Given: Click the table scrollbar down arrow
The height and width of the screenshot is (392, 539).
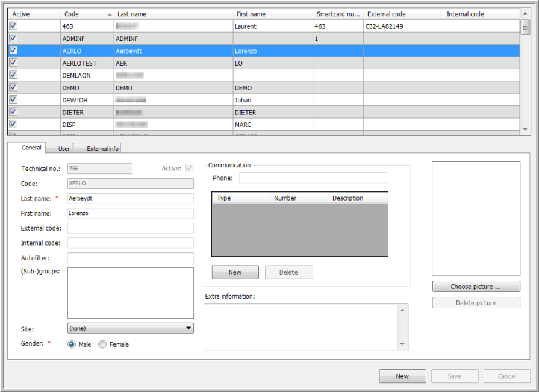Looking at the screenshot, I should 524,129.
